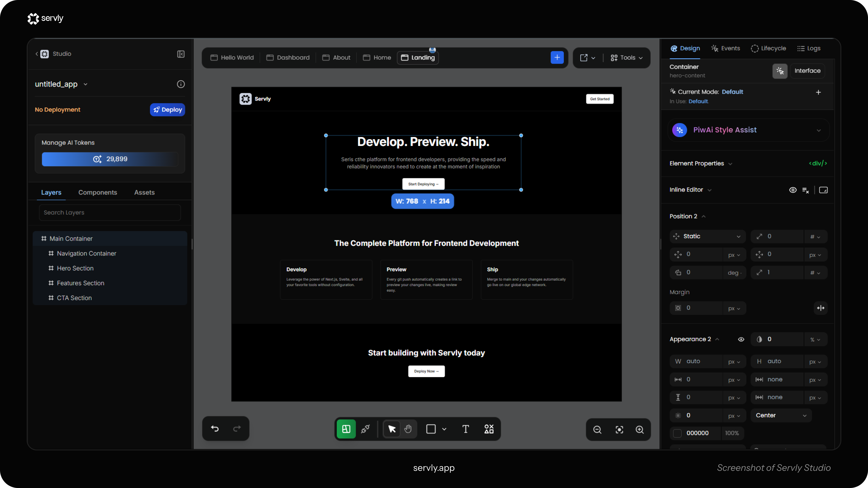
Task: Click the margin split sides icon
Action: coord(821,308)
